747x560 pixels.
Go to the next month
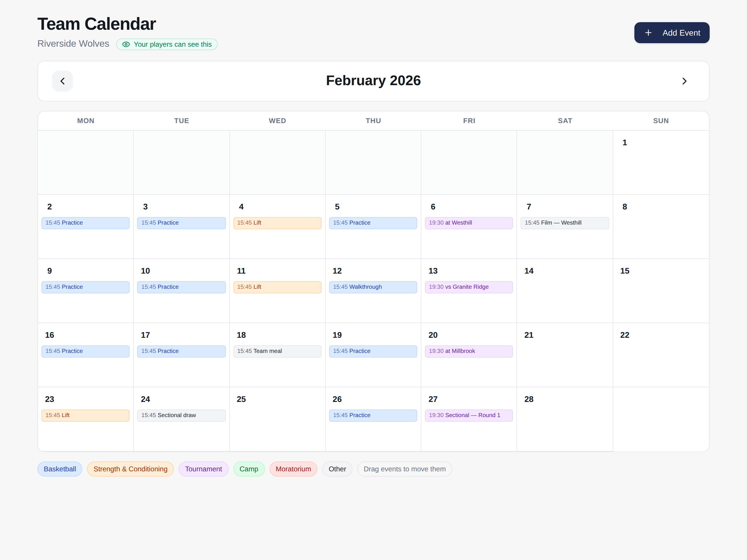click(x=684, y=81)
